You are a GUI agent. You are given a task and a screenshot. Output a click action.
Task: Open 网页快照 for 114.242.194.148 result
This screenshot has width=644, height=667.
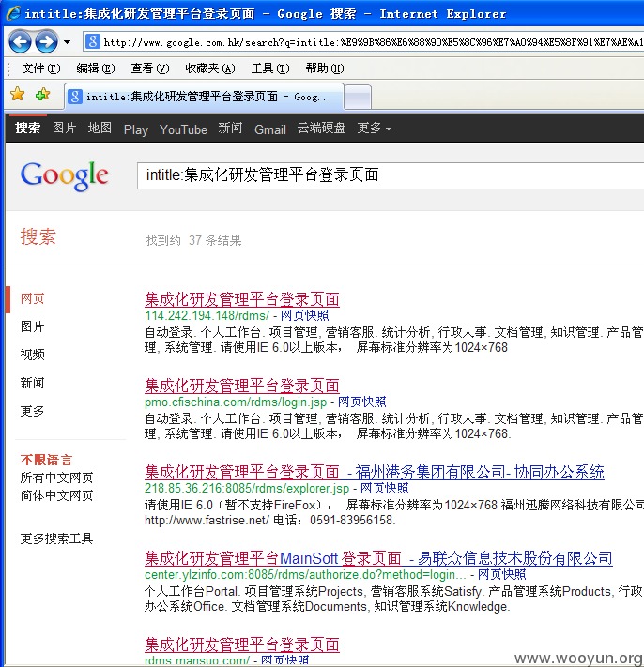point(305,315)
